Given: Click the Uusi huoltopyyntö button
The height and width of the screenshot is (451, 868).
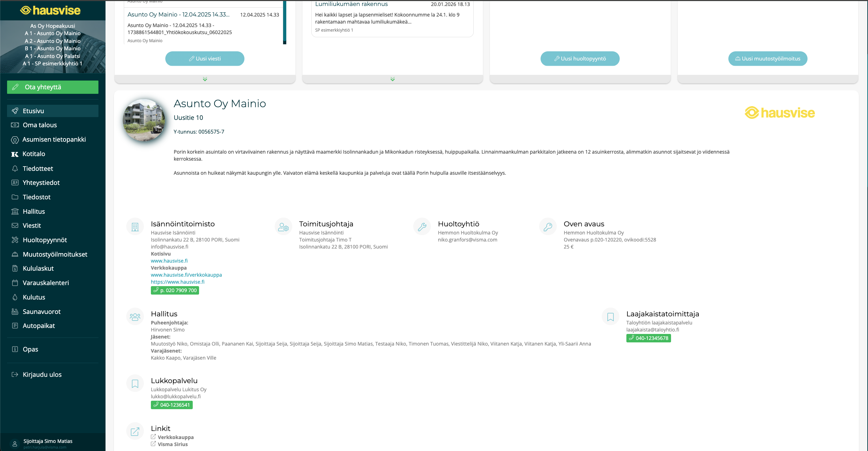Looking at the screenshot, I should [580, 59].
